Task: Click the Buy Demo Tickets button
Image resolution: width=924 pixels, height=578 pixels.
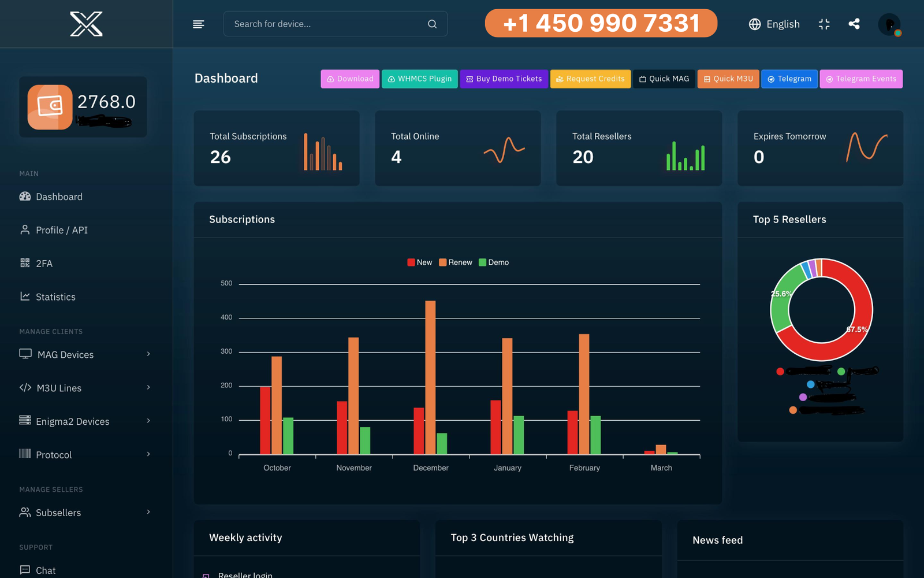Action: 504,79
